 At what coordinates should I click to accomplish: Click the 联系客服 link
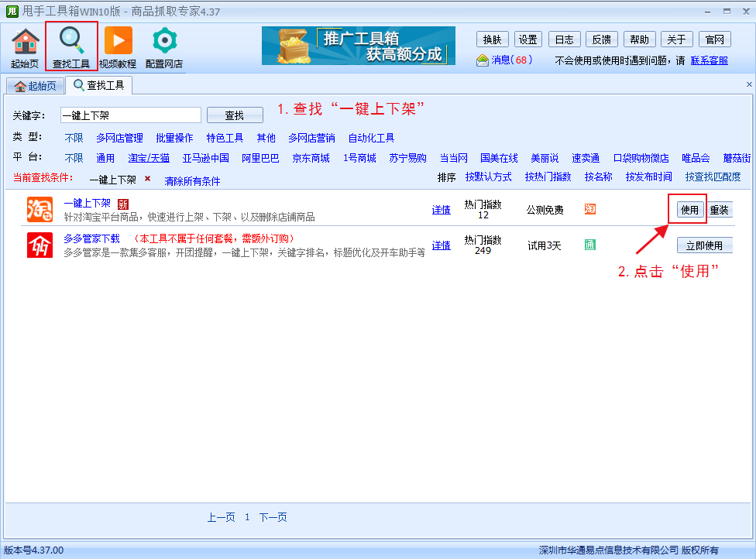[710, 60]
